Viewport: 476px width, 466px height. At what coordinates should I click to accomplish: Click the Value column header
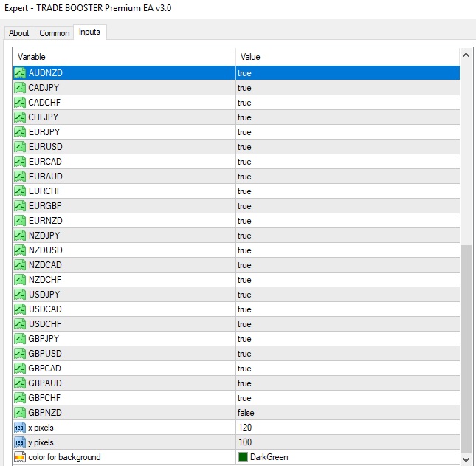click(347, 57)
